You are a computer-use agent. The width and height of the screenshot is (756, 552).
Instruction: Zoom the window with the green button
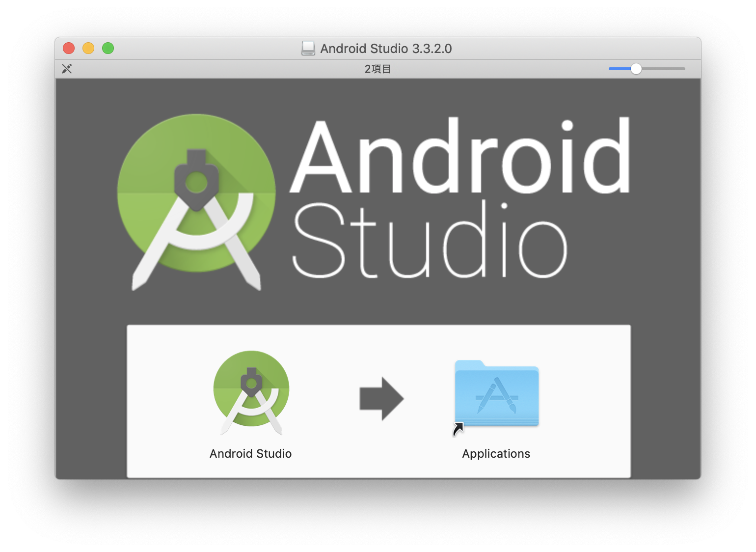108,48
